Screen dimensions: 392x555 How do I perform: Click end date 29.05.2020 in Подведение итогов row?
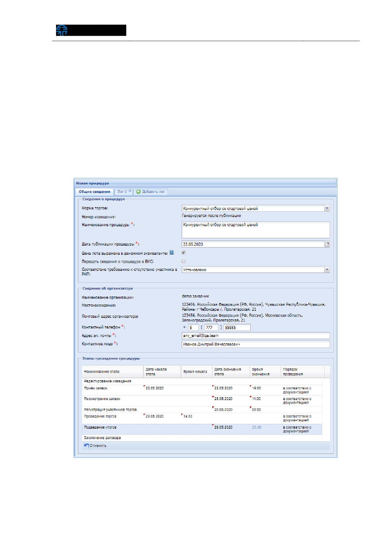(x=223, y=427)
